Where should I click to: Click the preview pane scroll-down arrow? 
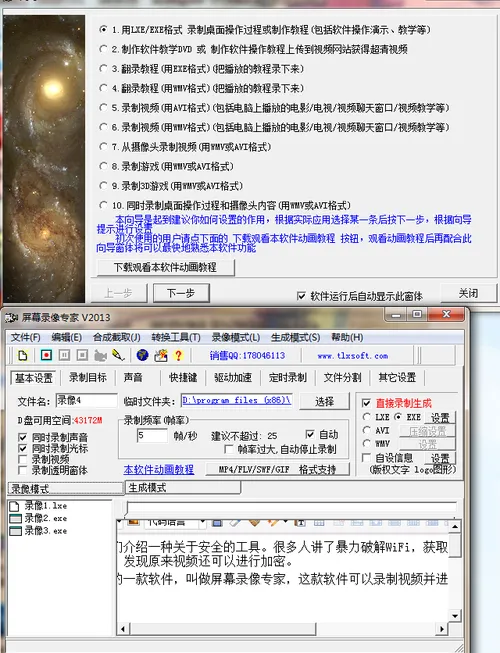pos(455,616)
